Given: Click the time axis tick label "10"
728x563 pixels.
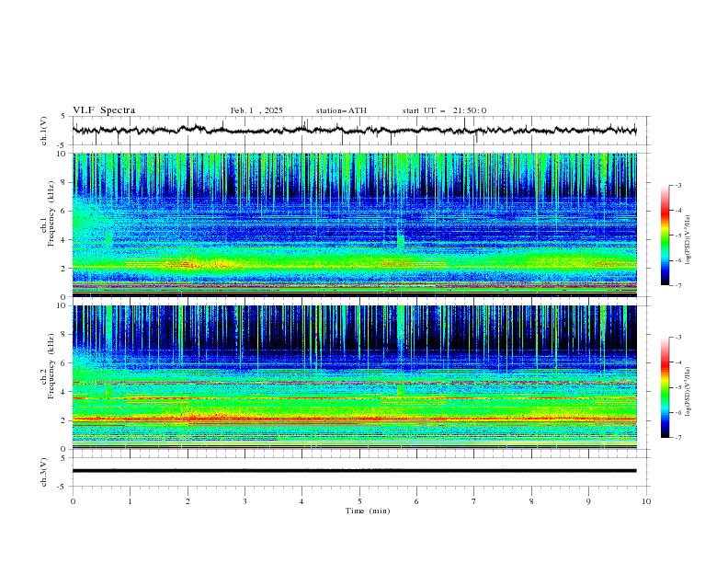Looking at the screenshot, I should (x=646, y=501).
